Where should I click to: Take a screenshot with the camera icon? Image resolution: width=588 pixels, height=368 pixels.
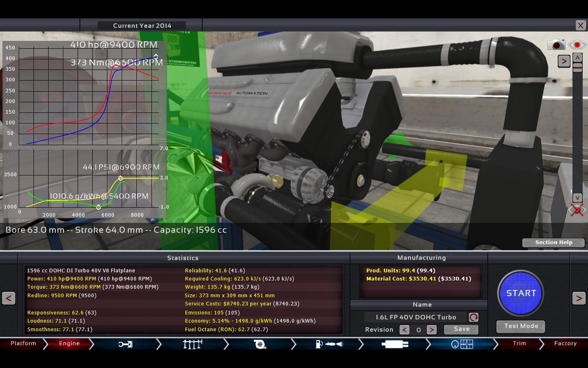556,45
